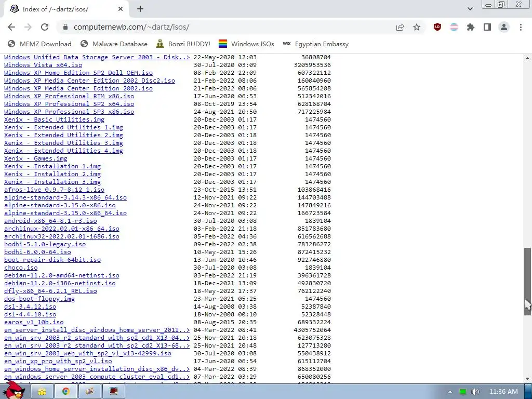Open bodhi-5.1.0-legacy.iso link

coord(45,244)
